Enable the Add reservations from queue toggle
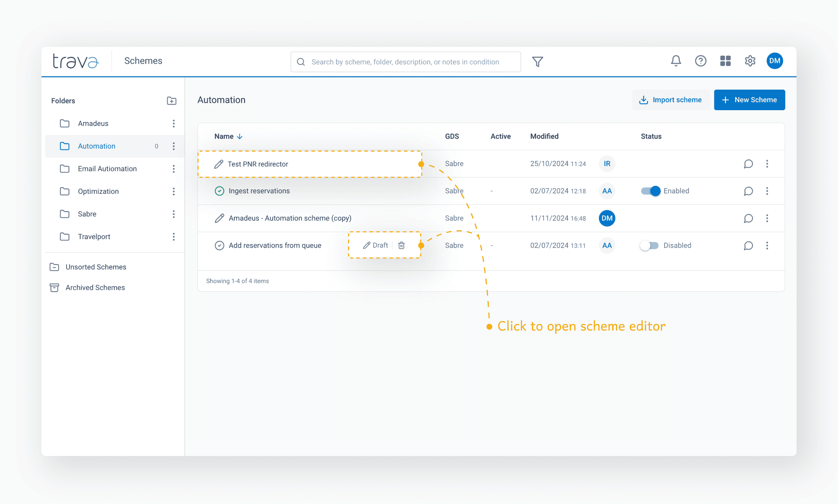Screen dimensions: 838x504 649,245
